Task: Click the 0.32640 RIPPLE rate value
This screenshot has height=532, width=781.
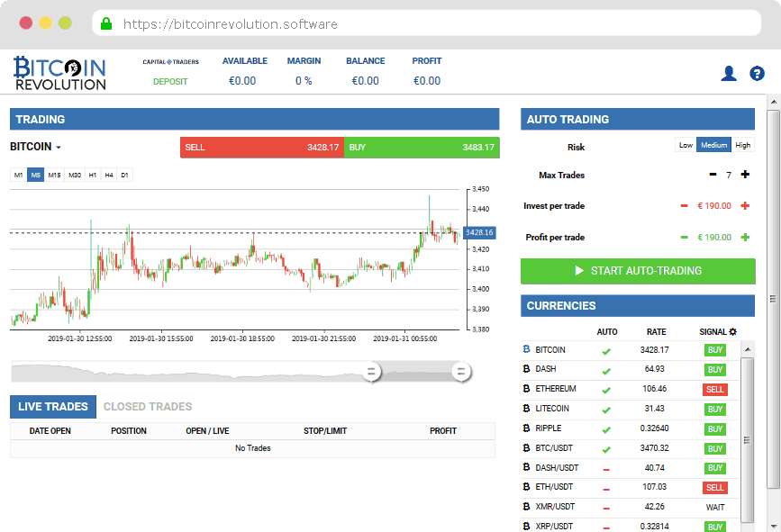Action: [654, 428]
